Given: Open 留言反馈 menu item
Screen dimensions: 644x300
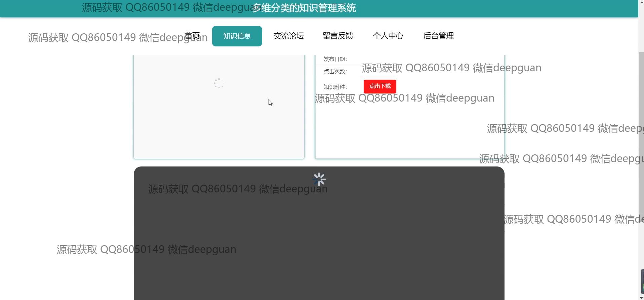Looking at the screenshot, I should (338, 36).
